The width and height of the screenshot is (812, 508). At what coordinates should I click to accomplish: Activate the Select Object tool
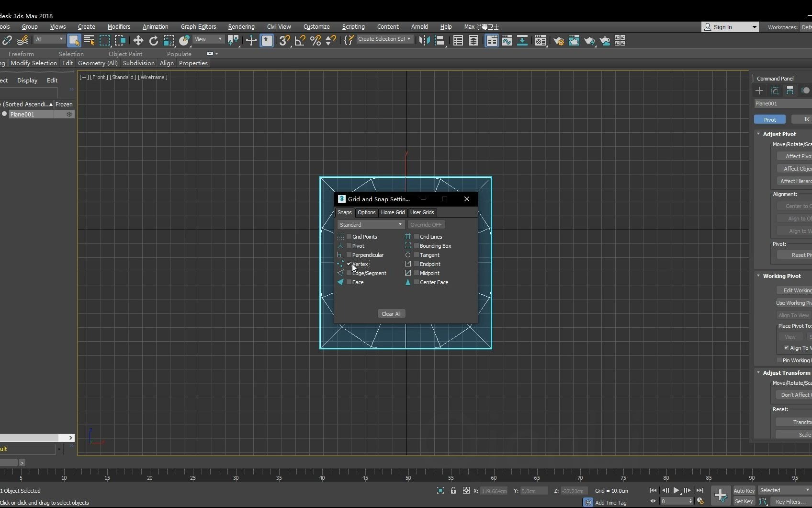pyautogui.click(x=74, y=41)
